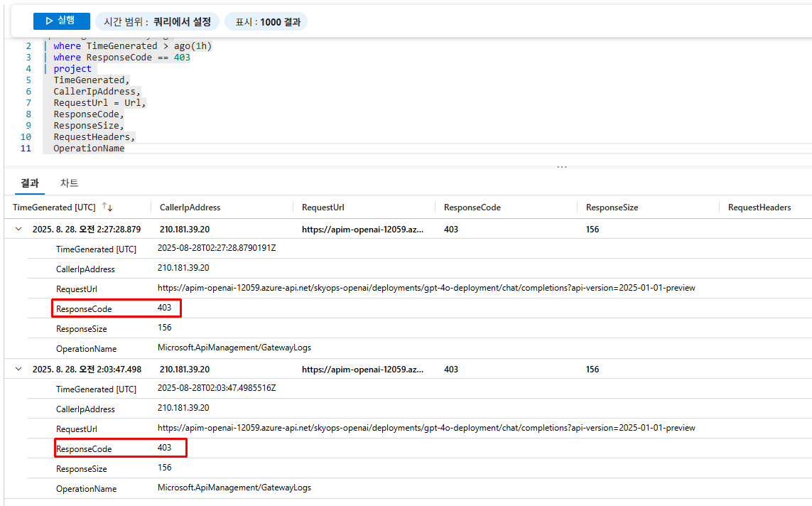Image resolution: width=812 pixels, height=506 pixels.
Task: Open the apim-openai-12059 RequestUrl link
Action: point(362,229)
